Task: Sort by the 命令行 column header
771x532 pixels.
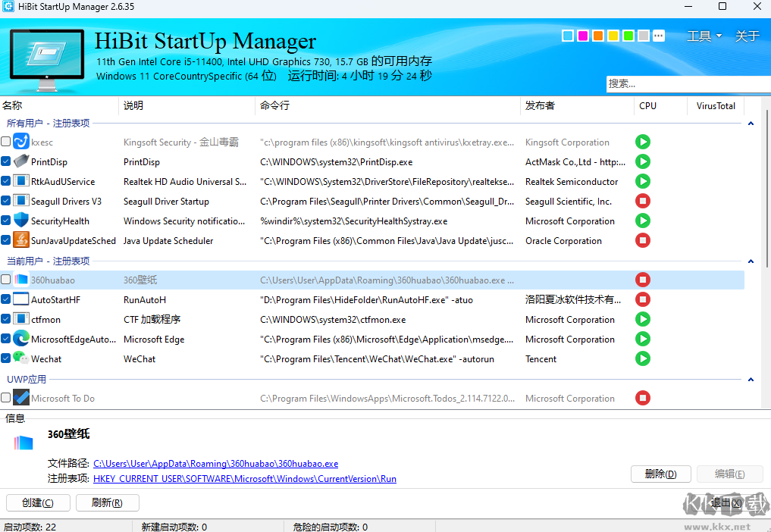Action: click(x=387, y=105)
